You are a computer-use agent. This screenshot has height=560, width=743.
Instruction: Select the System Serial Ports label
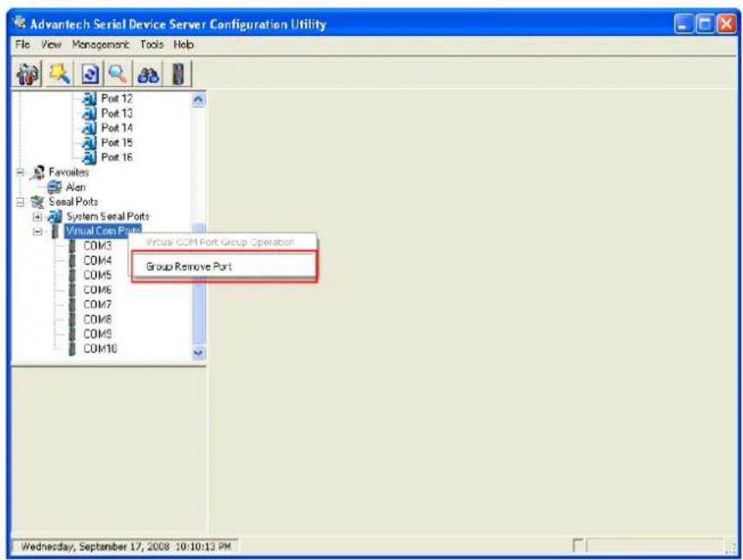pyautogui.click(x=108, y=217)
